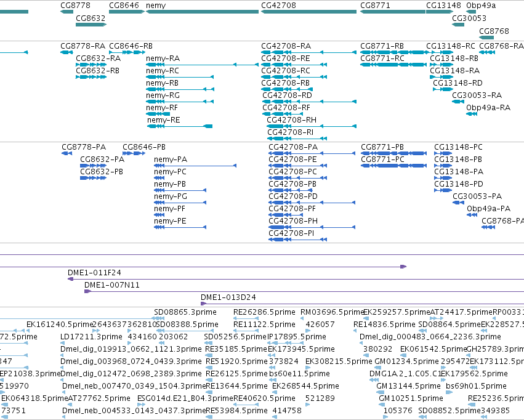This screenshot has height=420, width=524.
Task: Select protein CG8646-PB
Action: (134, 153)
